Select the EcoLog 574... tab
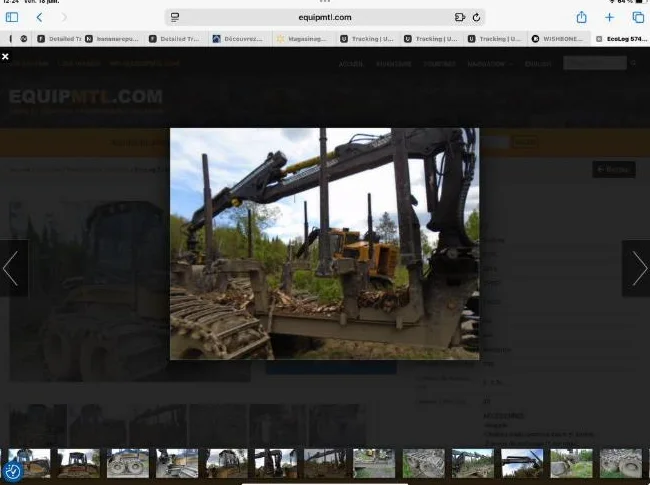 [x=621, y=39]
